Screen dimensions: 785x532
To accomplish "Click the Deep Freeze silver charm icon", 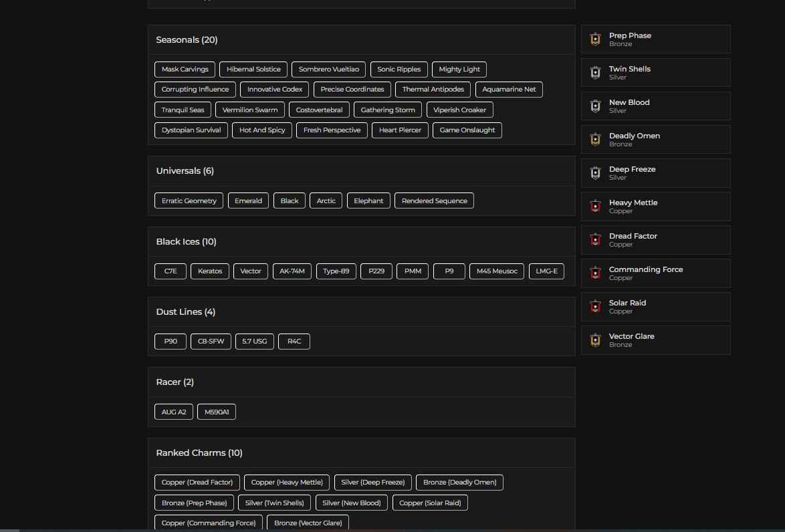I will coord(595,173).
